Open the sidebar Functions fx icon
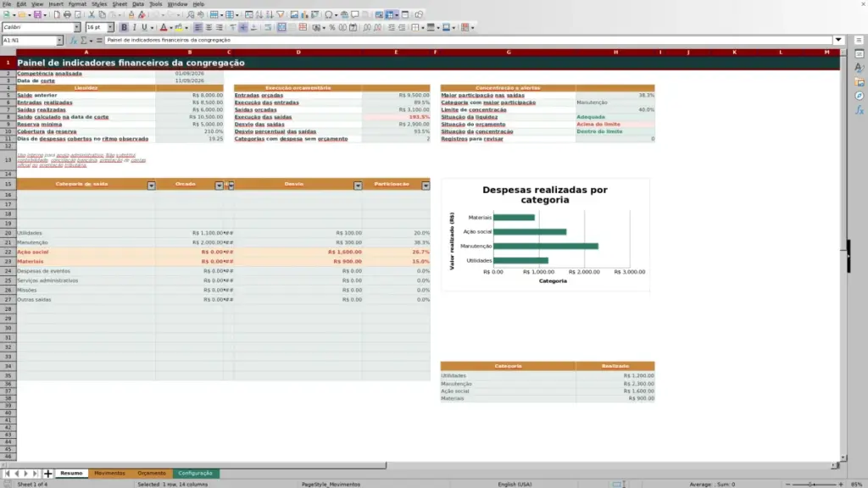The image size is (868, 488). tap(859, 110)
